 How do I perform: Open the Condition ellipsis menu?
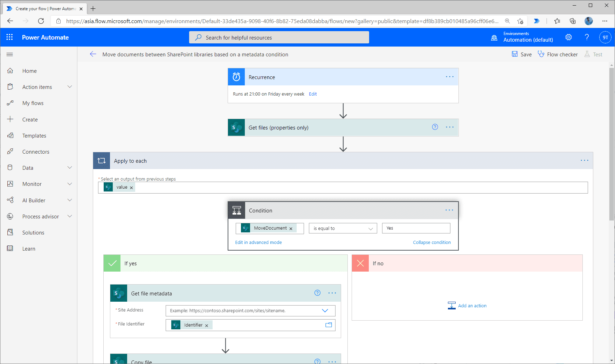pyautogui.click(x=449, y=210)
